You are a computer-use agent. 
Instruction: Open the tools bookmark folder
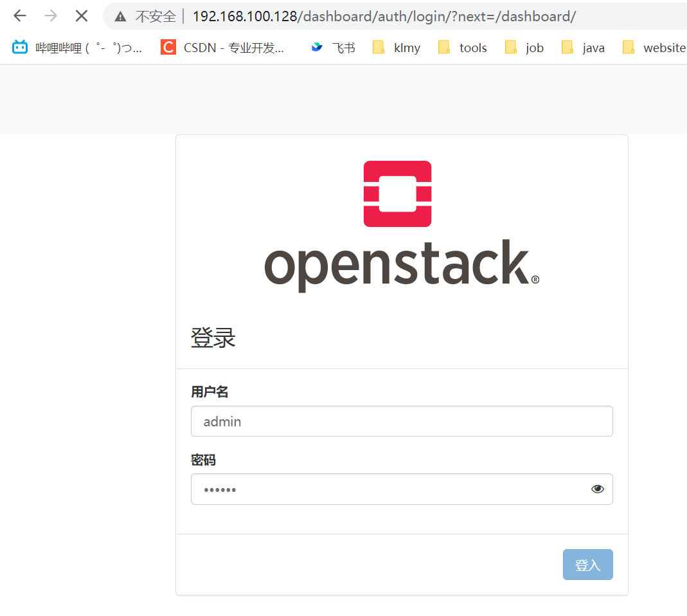[x=462, y=48]
